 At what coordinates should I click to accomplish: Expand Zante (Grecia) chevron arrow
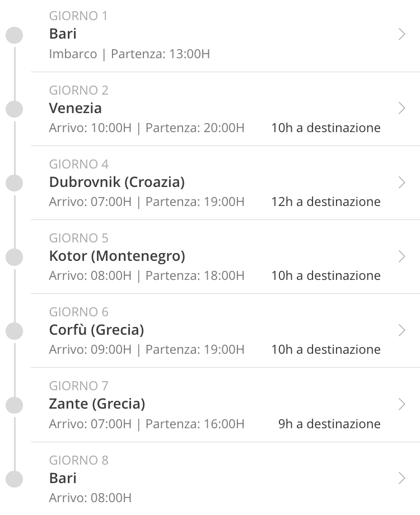pyautogui.click(x=402, y=404)
